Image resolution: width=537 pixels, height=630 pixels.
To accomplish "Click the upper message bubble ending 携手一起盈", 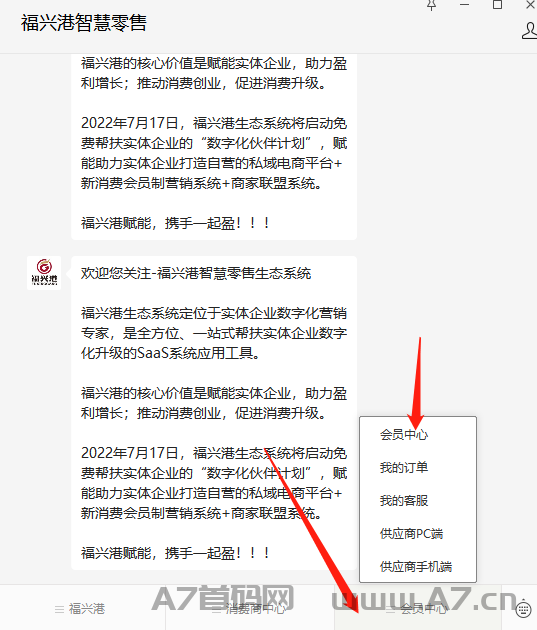I will click(x=214, y=147).
